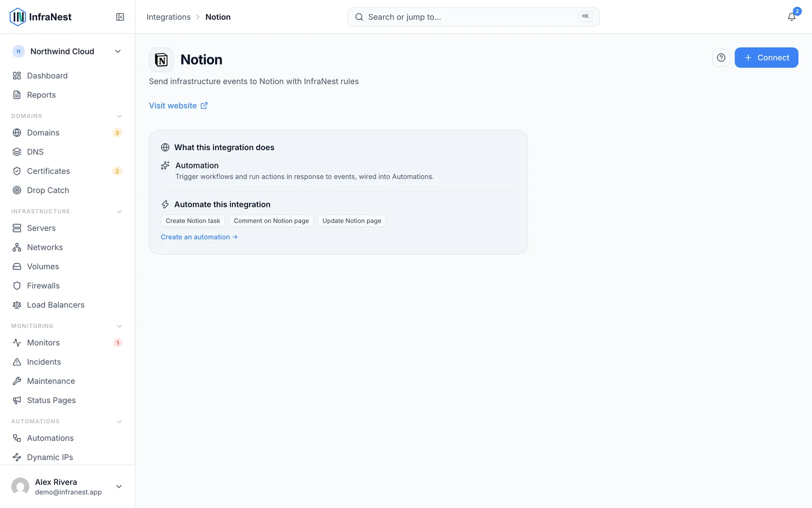
Task: Click the search magnifier icon
Action: [359, 17]
